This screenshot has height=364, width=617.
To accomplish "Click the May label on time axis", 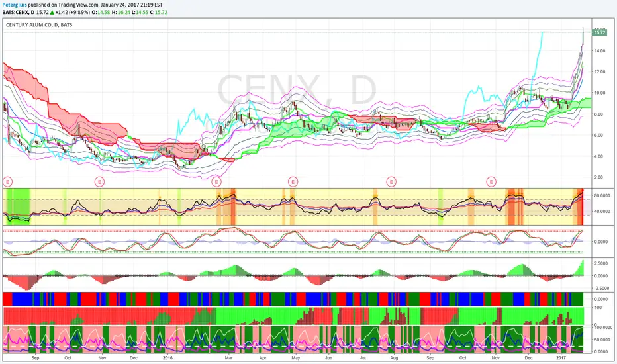I will pyautogui.click(x=296, y=358).
